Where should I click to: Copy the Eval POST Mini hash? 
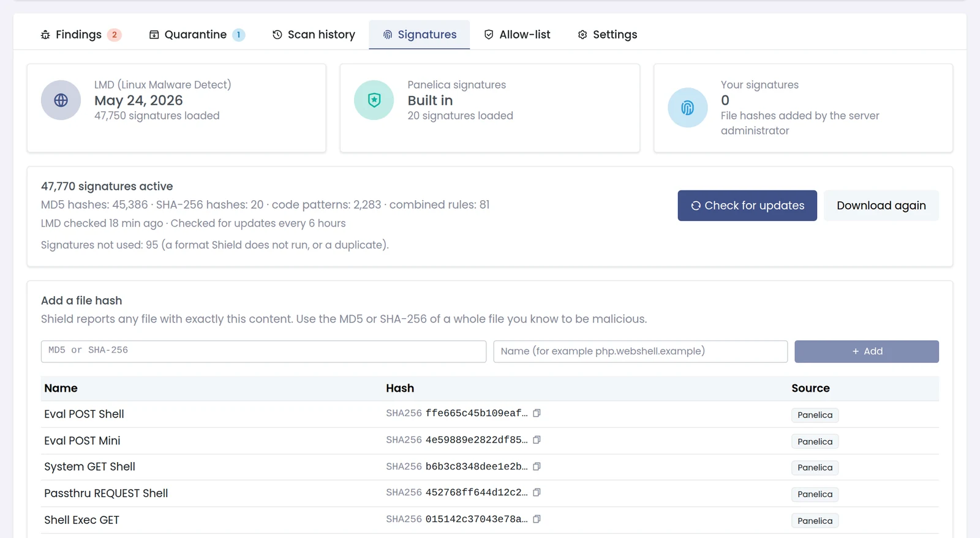537,439
